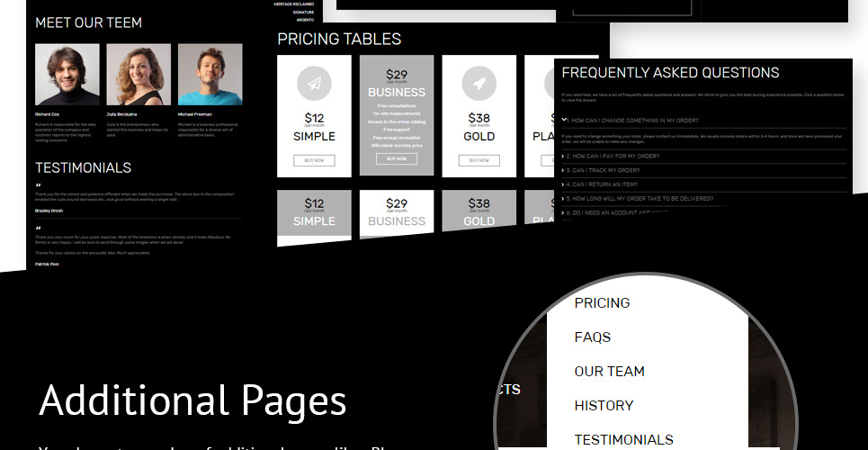
Task: Choose History in the menu
Action: (604, 406)
